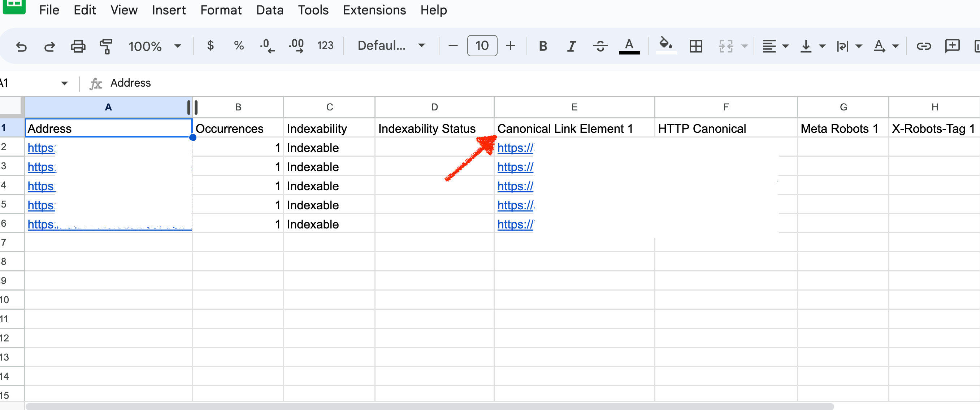Image resolution: width=980 pixels, height=410 pixels.
Task: Select column H header
Action: tap(935, 107)
